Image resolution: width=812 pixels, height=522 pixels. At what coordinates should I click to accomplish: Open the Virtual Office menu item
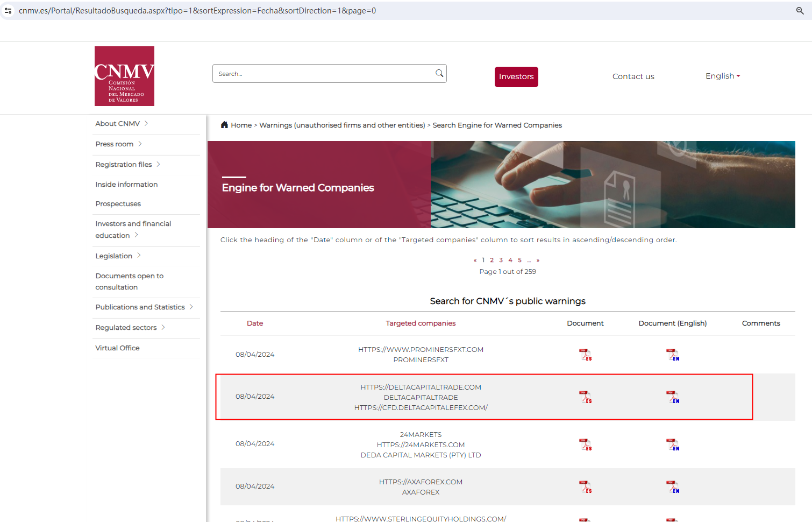117,348
